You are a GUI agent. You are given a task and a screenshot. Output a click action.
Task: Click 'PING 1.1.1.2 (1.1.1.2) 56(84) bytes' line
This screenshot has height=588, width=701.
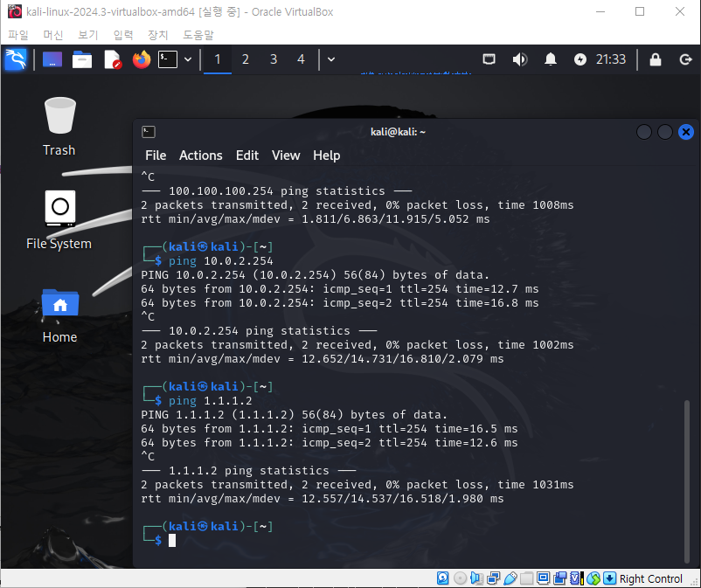pos(295,415)
